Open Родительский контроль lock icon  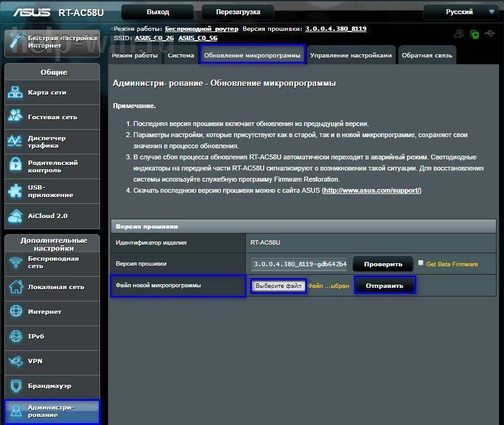[15, 166]
